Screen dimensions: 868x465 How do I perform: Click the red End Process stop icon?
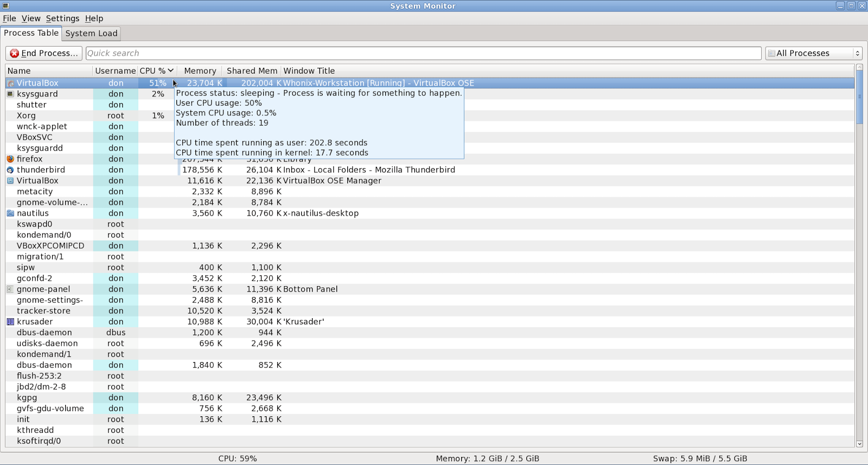click(15, 53)
